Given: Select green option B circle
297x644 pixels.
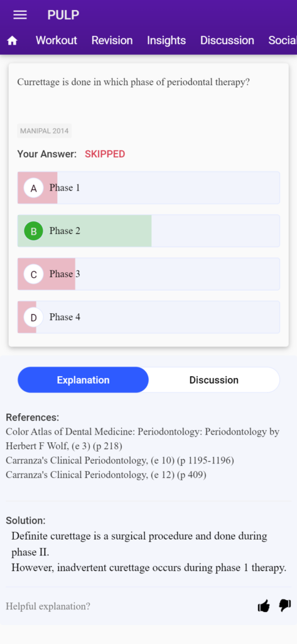Looking at the screenshot, I should click(34, 231).
